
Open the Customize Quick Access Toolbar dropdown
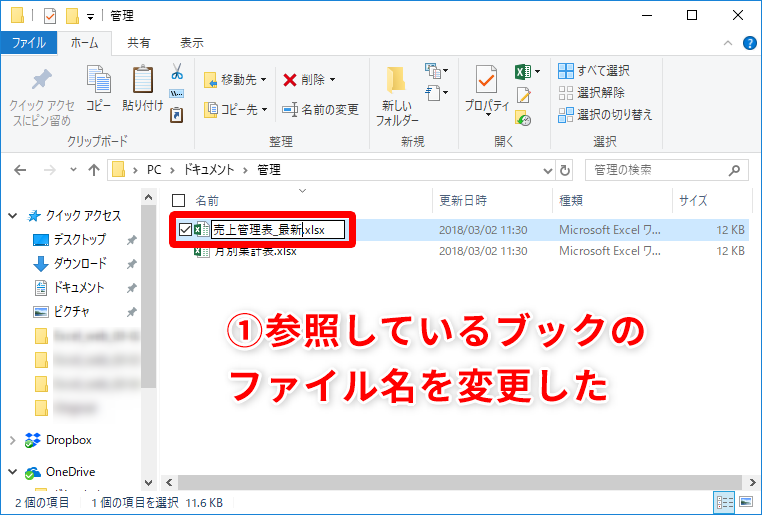coord(90,17)
